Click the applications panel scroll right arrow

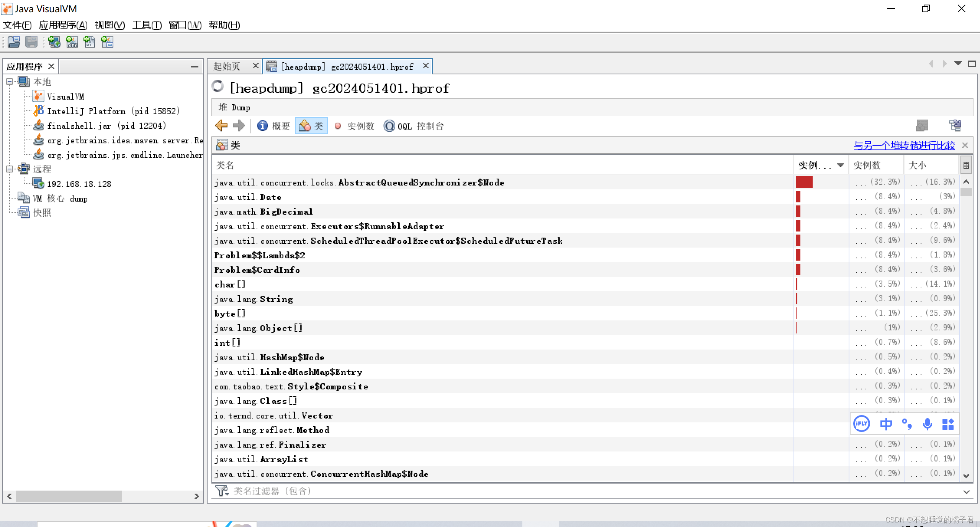click(x=197, y=496)
